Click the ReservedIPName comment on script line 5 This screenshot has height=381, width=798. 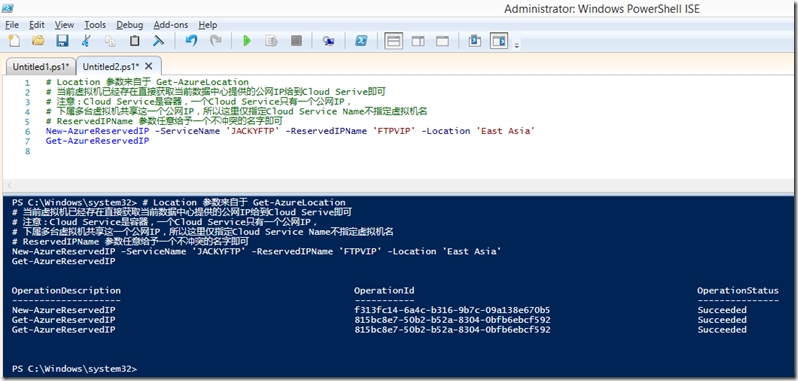pos(164,121)
